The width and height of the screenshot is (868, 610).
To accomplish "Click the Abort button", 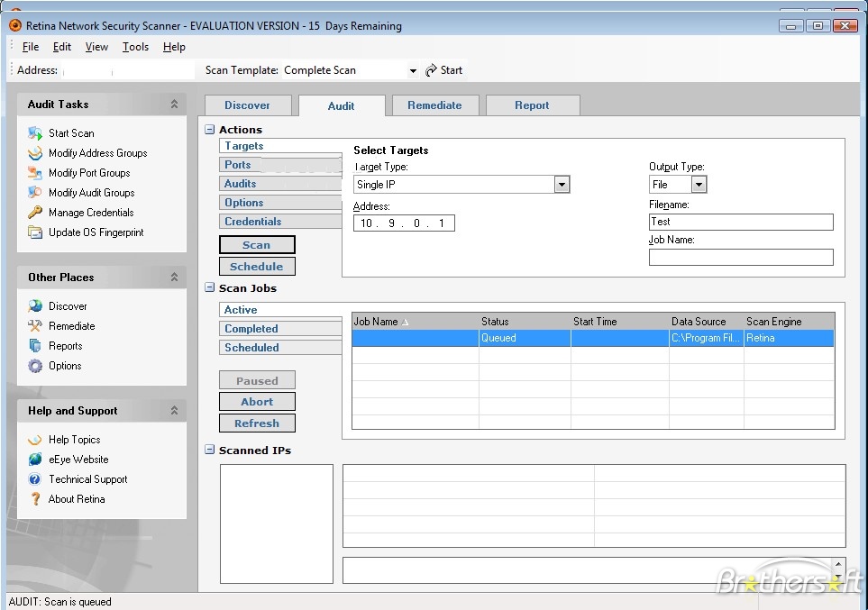I will tap(257, 402).
